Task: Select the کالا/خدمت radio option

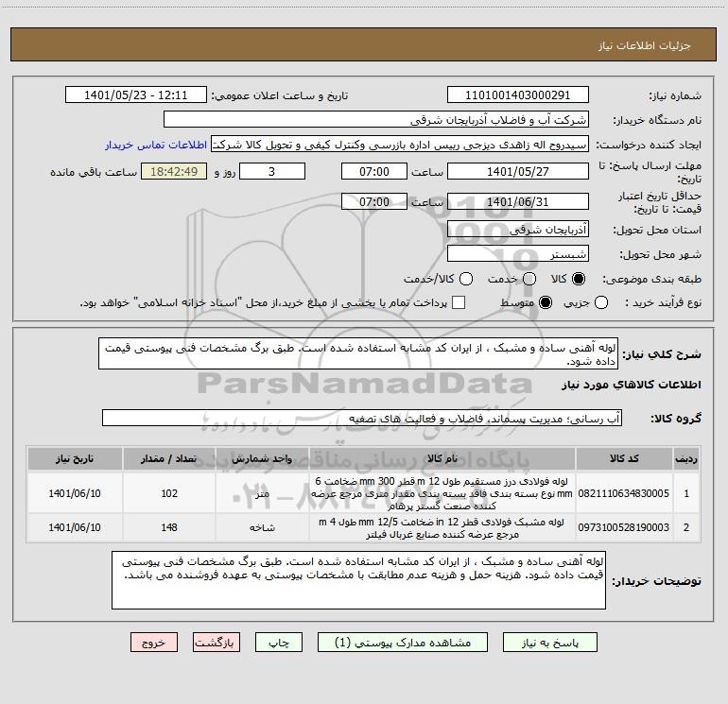Action: pos(466,279)
